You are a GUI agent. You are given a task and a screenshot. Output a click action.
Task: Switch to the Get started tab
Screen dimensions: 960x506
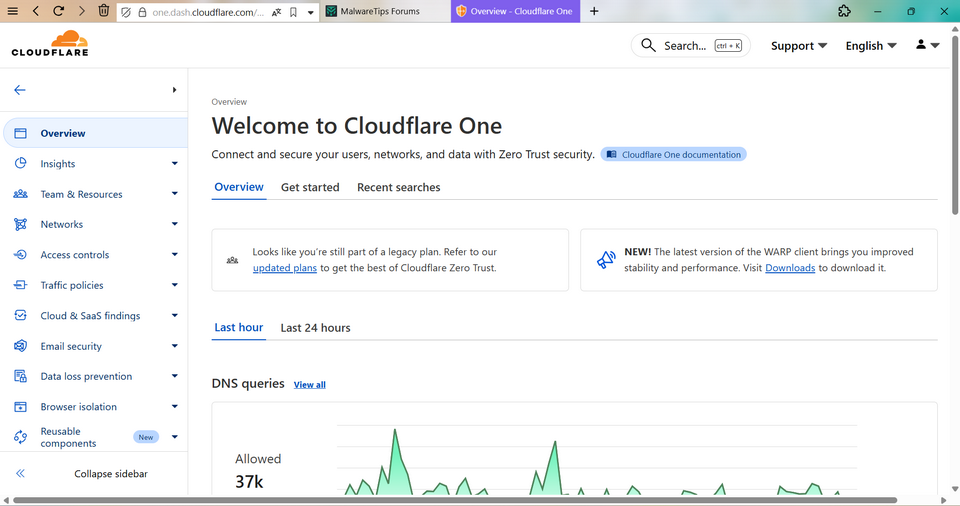coord(310,187)
